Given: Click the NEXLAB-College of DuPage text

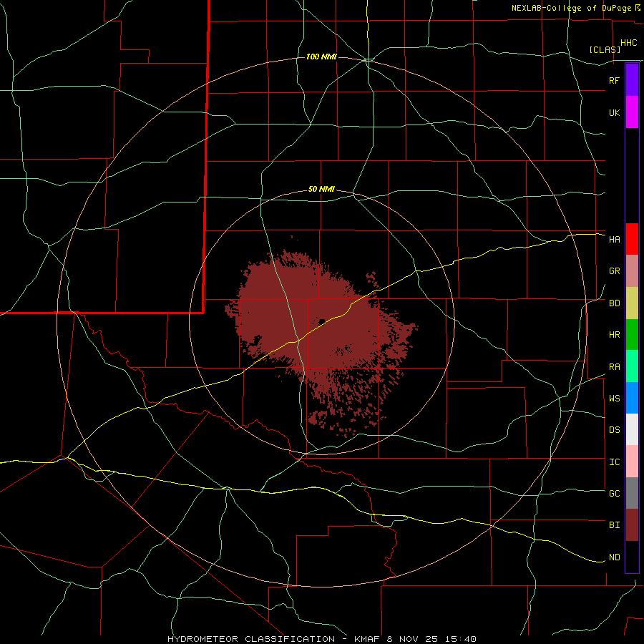Looking at the screenshot, I should [571, 8].
